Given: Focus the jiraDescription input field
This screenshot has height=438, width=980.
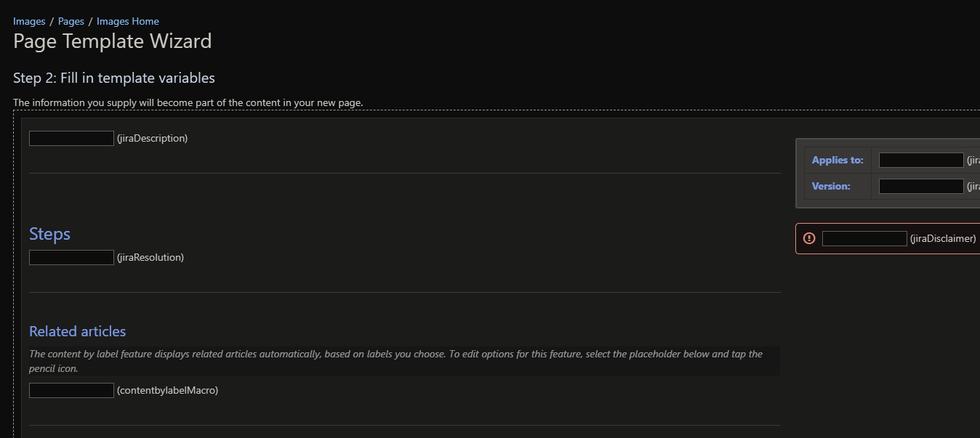Looking at the screenshot, I should pyautogui.click(x=71, y=138).
